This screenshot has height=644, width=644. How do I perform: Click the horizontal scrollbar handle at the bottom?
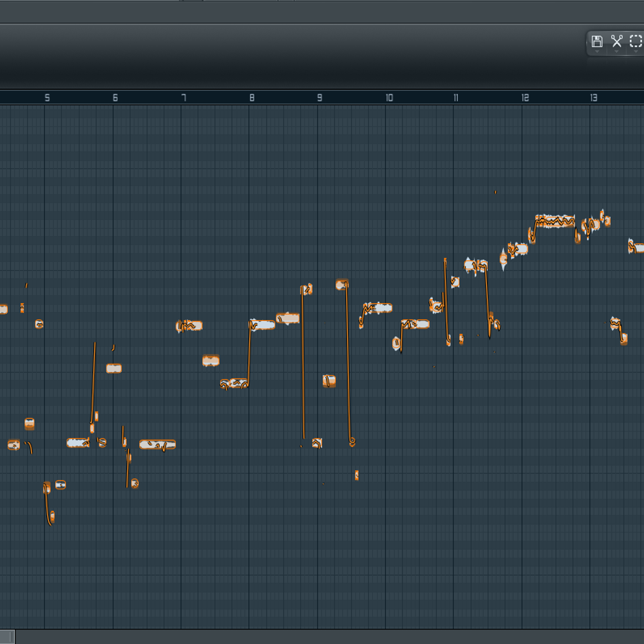coord(7,637)
